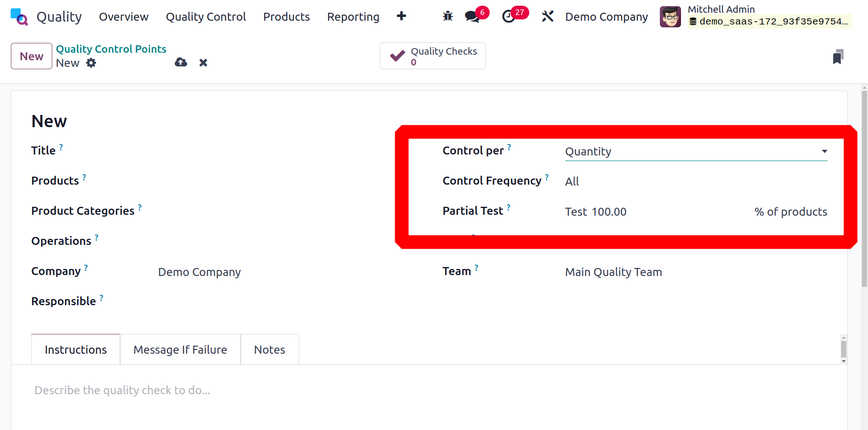This screenshot has width=868, height=430.
Task: Click the plus icon in navbar
Action: [401, 16]
